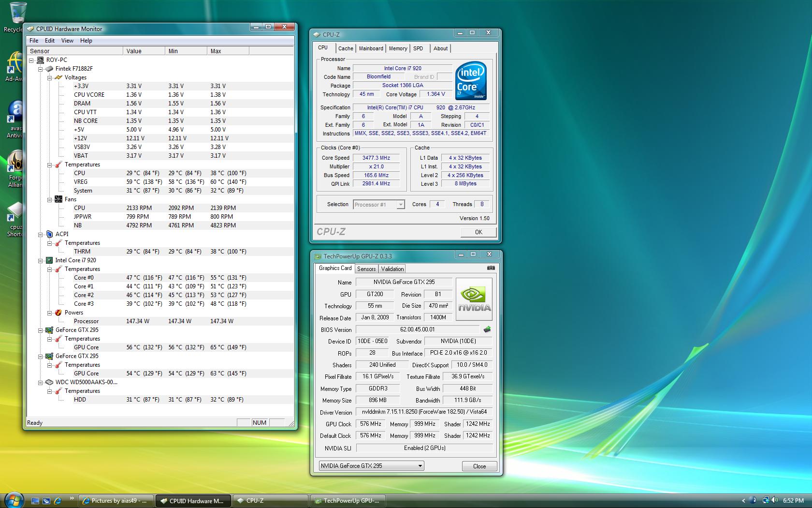
Task: Open the Help menu in Hardware Monitor
Action: [86, 41]
